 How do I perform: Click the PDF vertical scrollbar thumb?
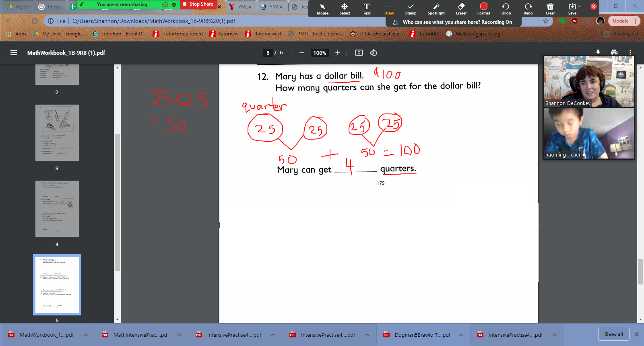(640, 272)
